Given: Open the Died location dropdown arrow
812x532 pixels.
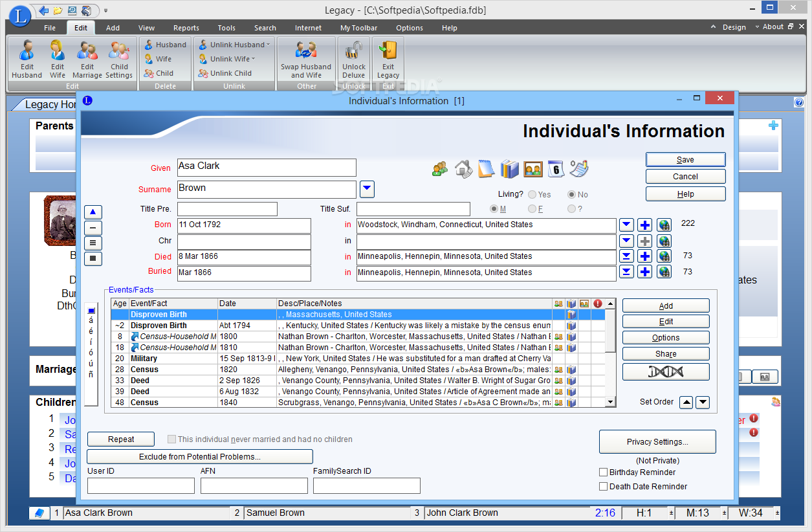Looking at the screenshot, I should pyautogui.click(x=626, y=256).
